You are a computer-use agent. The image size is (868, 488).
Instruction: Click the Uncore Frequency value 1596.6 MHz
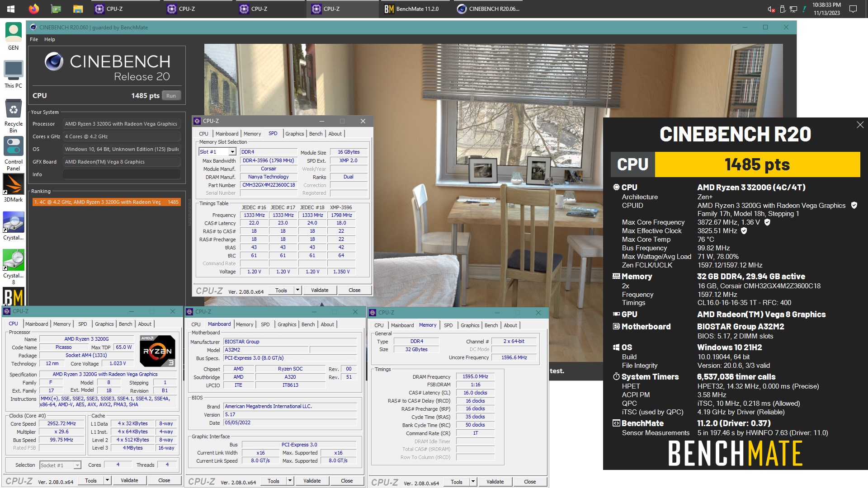514,357
